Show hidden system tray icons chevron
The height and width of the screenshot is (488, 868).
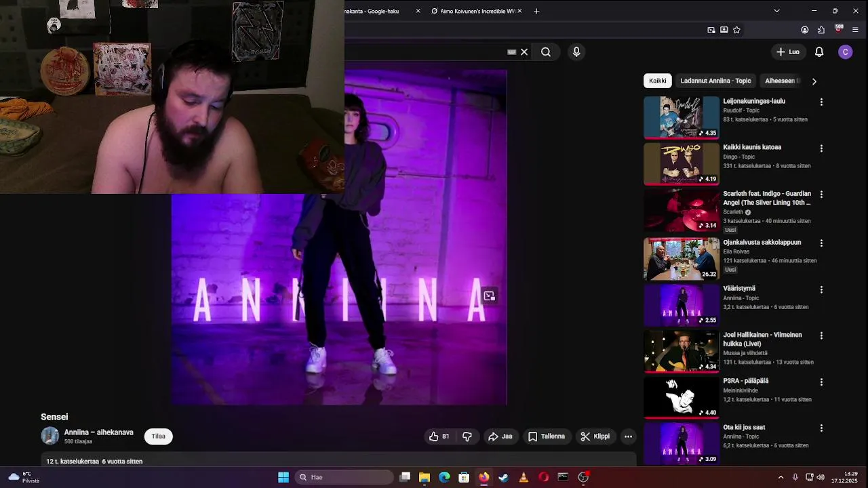781,477
